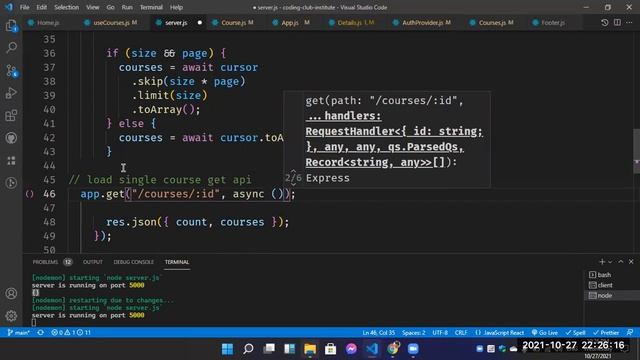Viewport: 640px width, 360px height.
Task: Open the View menu
Action: 93,7
